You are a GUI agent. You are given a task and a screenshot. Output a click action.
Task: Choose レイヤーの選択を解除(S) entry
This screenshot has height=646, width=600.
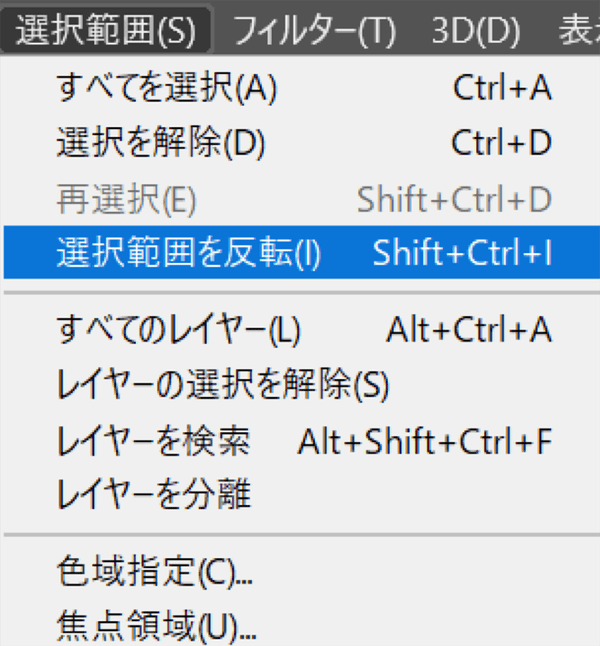pyautogui.click(x=302, y=384)
